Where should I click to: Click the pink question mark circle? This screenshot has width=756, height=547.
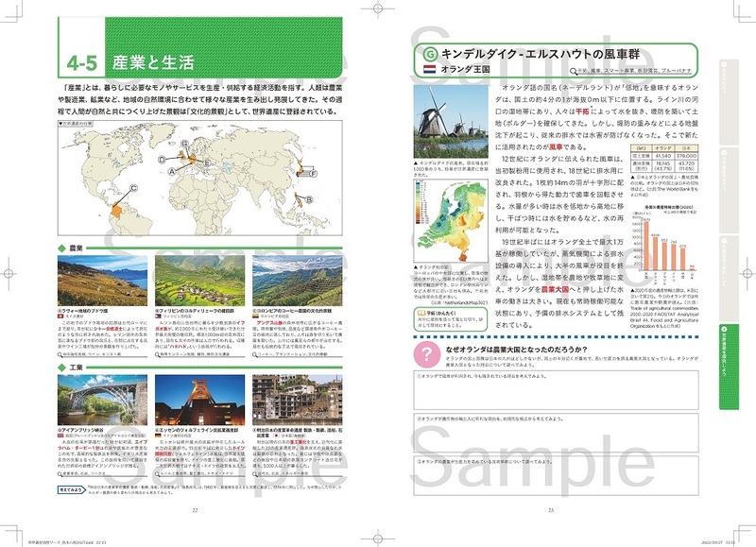(x=427, y=354)
